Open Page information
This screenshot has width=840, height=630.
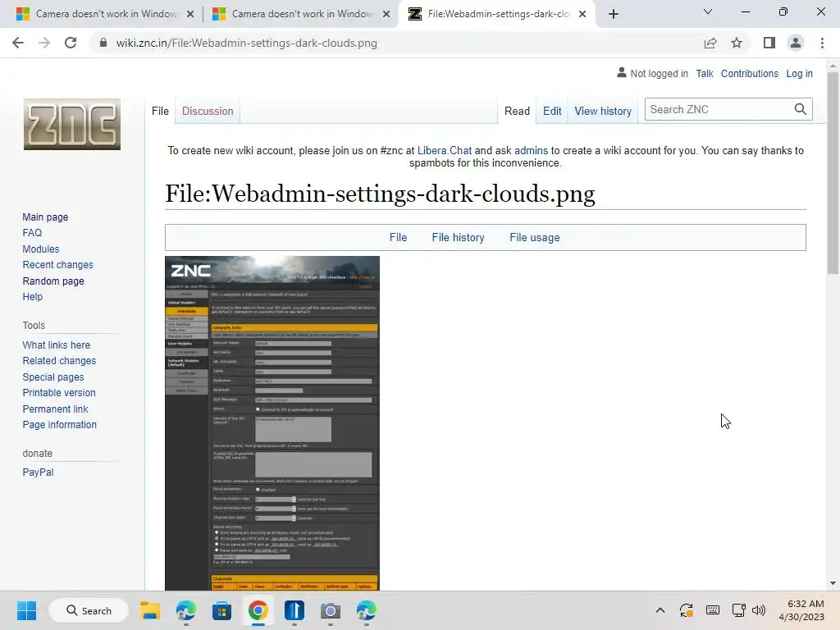[59, 424]
